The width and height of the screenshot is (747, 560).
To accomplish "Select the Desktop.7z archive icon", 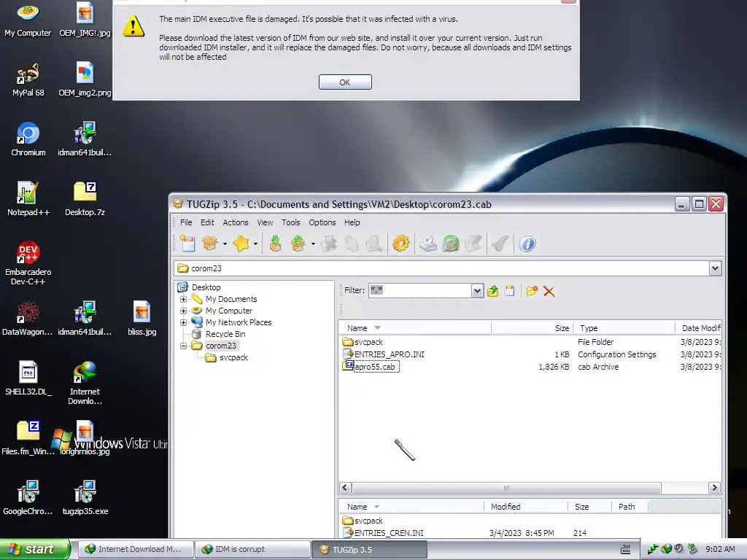I will point(85,199).
